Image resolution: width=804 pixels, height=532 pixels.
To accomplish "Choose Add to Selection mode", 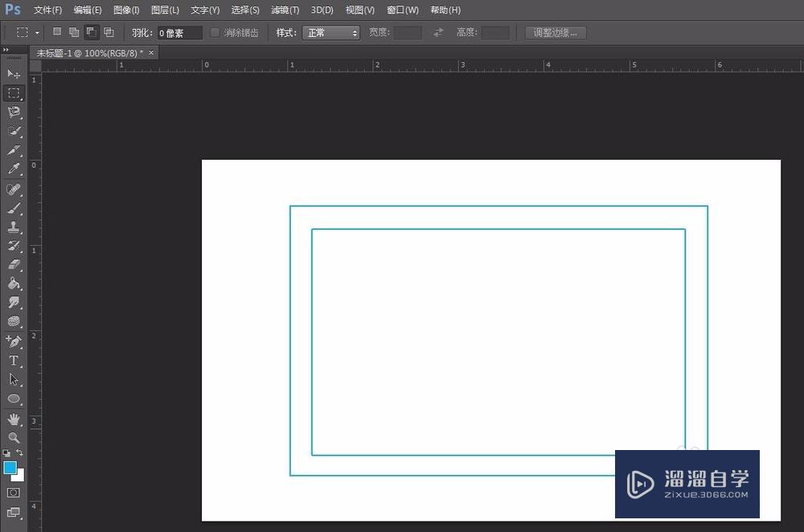I will pyautogui.click(x=74, y=32).
